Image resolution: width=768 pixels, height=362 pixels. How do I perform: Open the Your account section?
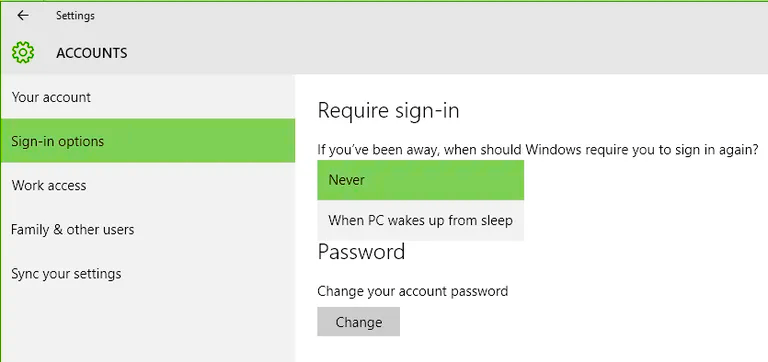pos(148,97)
